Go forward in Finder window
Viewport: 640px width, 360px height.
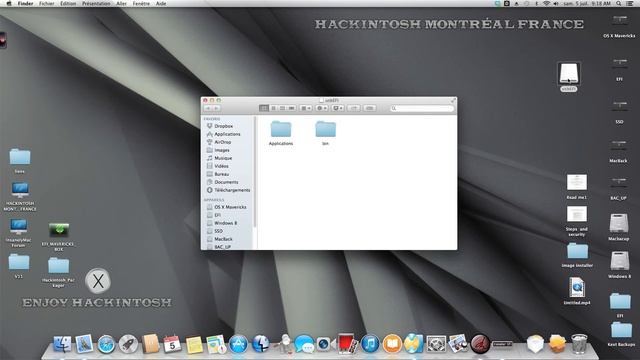(x=217, y=108)
